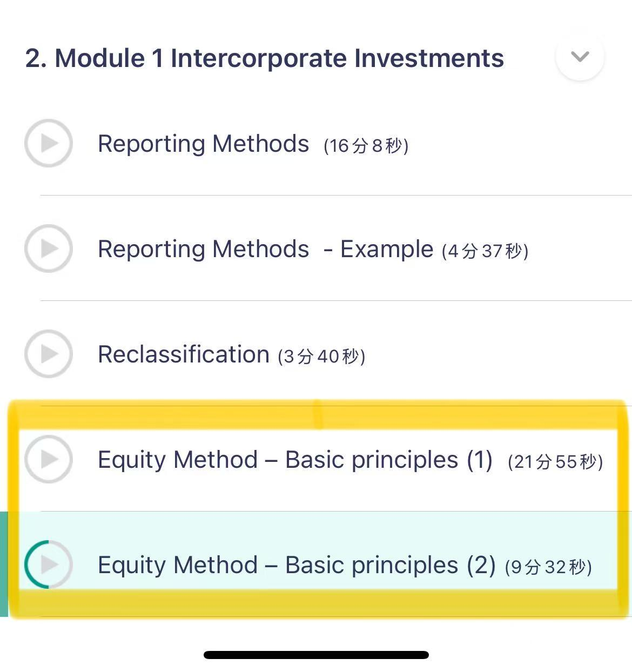Play the Reclassification lesson icon
Screen dimensions: 632x672
(x=49, y=354)
